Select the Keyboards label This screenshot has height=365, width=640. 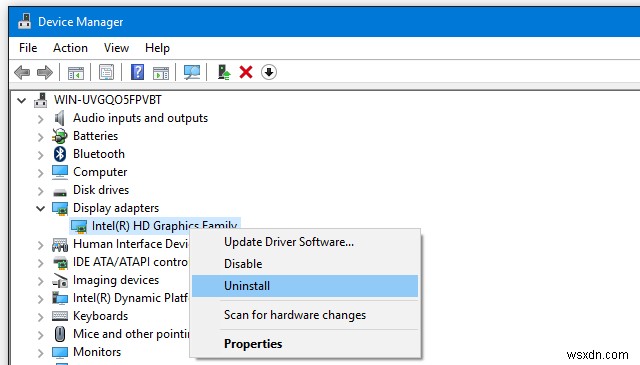[x=100, y=316]
